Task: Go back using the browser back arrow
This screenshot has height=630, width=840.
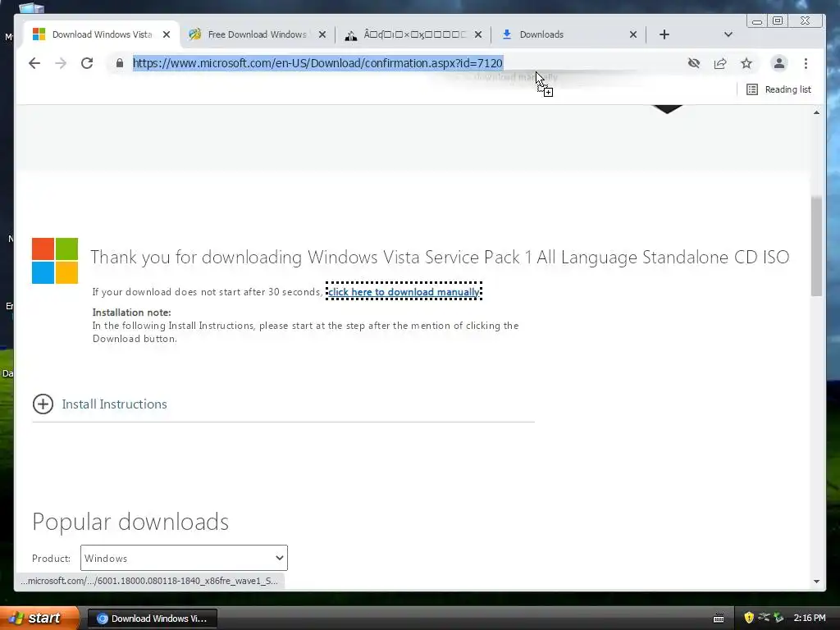Action: point(34,63)
